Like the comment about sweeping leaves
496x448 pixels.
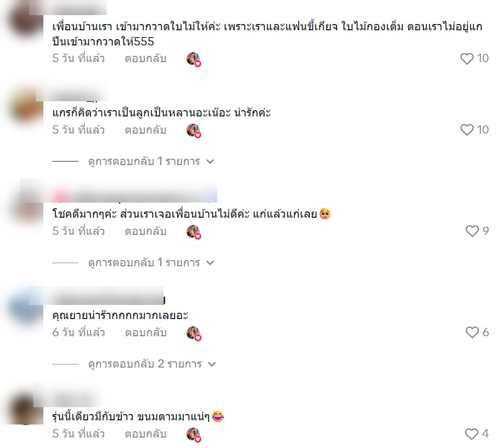(467, 59)
